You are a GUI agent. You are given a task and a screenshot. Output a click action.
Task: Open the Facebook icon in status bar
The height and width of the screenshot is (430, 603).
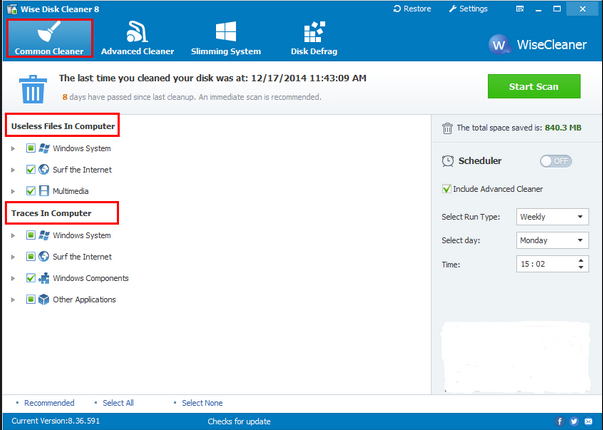pyautogui.click(x=560, y=422)
